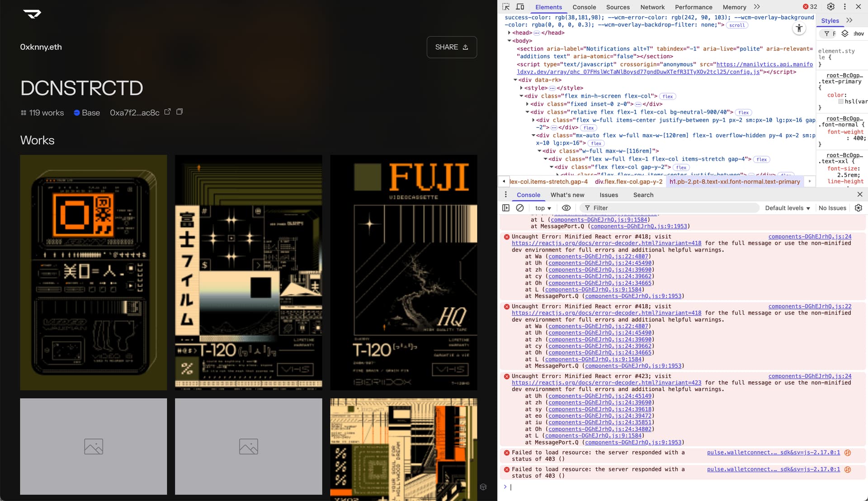This screenshot has height=501, width=868.
Task: Open DevTools settings gear in top bar
Action: point(830,7)
